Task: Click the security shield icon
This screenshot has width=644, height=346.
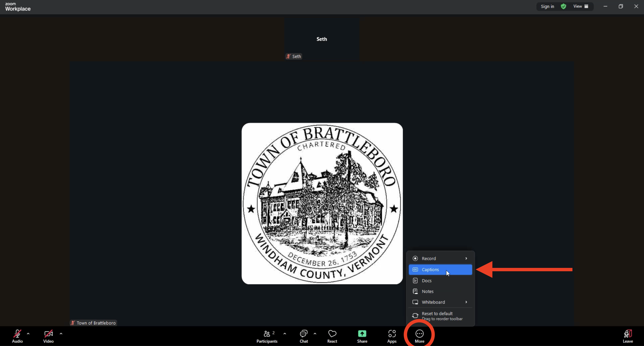Action: point(563,6)
